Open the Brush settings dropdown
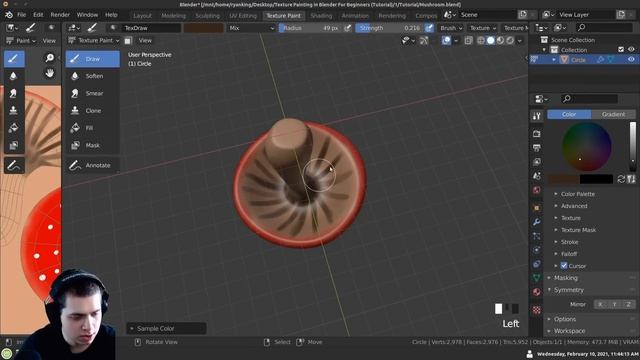The height and width of the screenshot is (360, 640). (x=451, y=28)
